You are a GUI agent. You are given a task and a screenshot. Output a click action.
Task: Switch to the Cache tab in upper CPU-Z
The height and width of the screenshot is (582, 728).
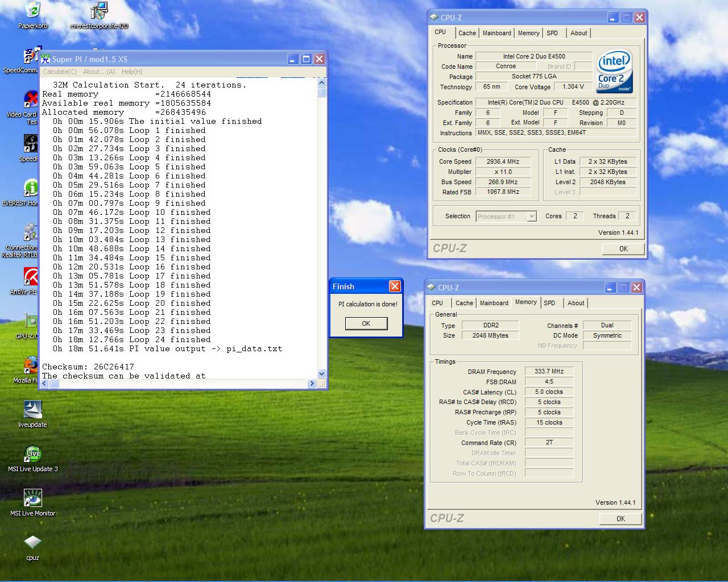click(x=467, y=33)
